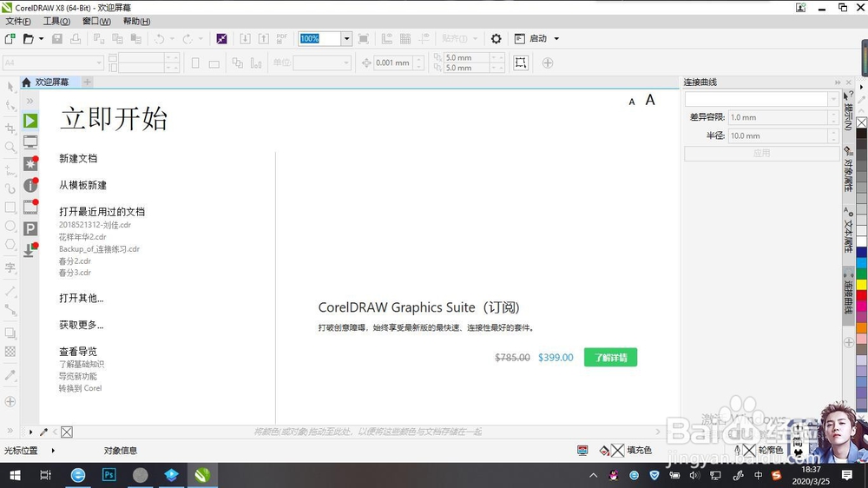Click 了解基础知识 tour link
This screenshot has height=488, width=868.
coord(82,365)
